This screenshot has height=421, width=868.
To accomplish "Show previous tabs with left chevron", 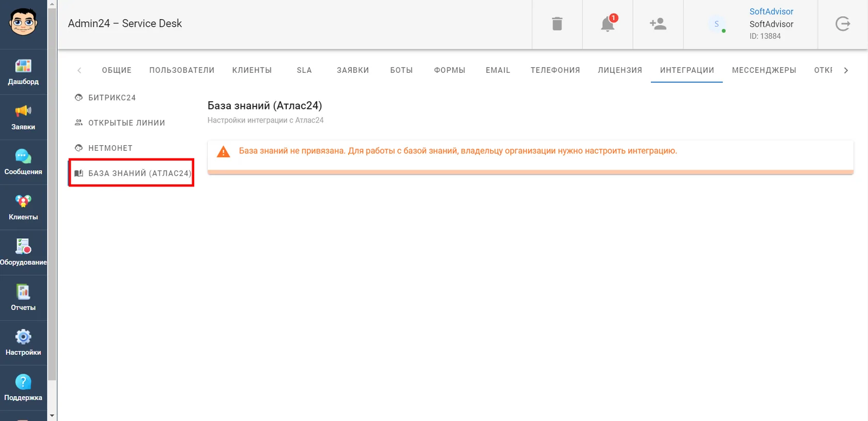I will click(79, 70).
